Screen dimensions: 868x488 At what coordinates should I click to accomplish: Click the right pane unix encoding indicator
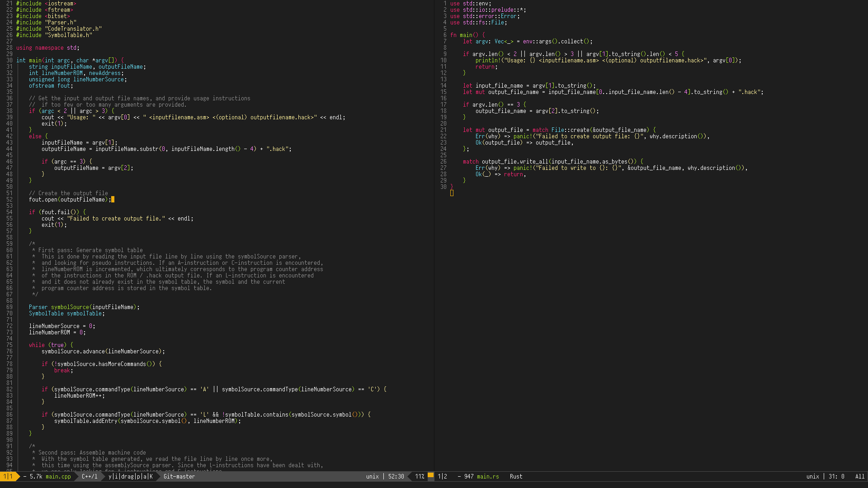pyautogui.click(x=812, y=476)
